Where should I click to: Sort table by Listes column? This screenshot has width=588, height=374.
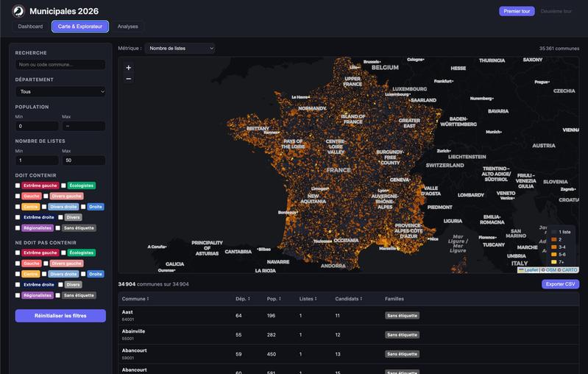click(x=308, y=299)
